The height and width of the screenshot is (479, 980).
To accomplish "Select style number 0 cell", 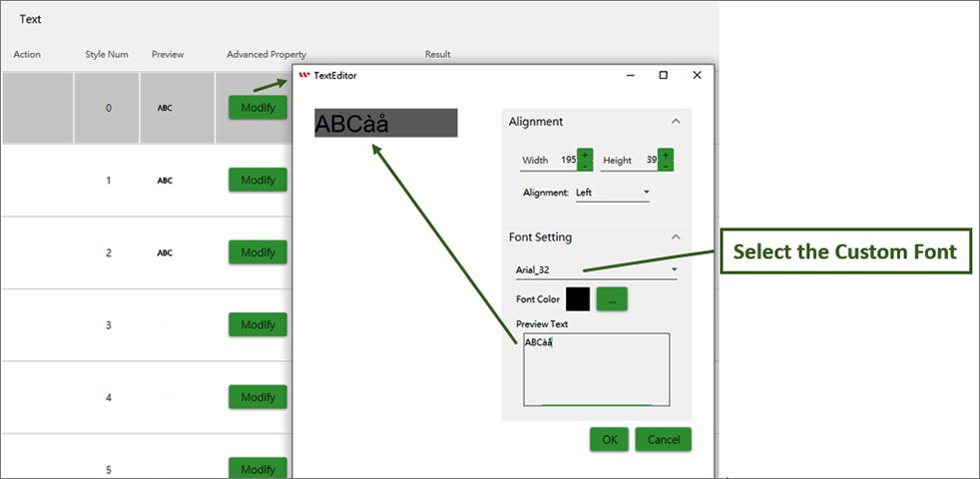I will point(107,108).
